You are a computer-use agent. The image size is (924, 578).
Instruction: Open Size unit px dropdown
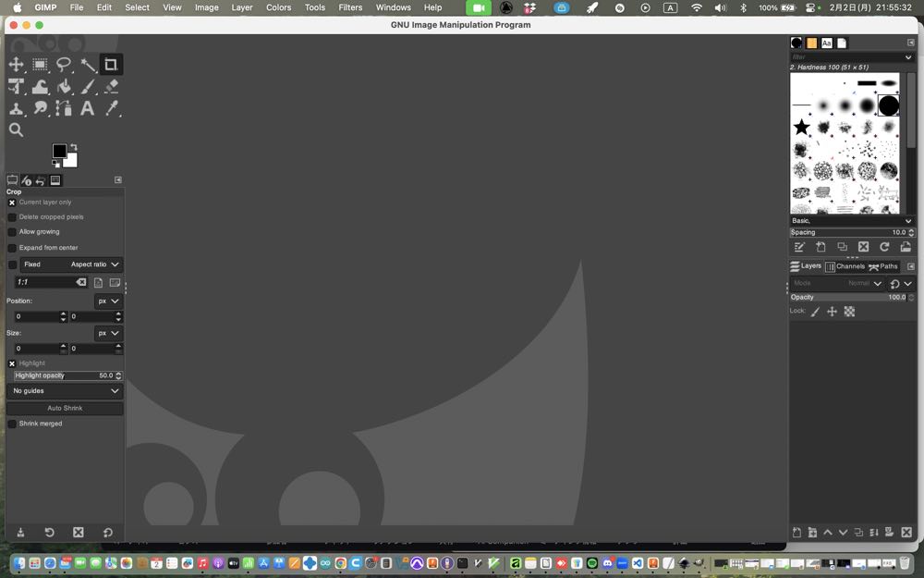pos(108,333)
